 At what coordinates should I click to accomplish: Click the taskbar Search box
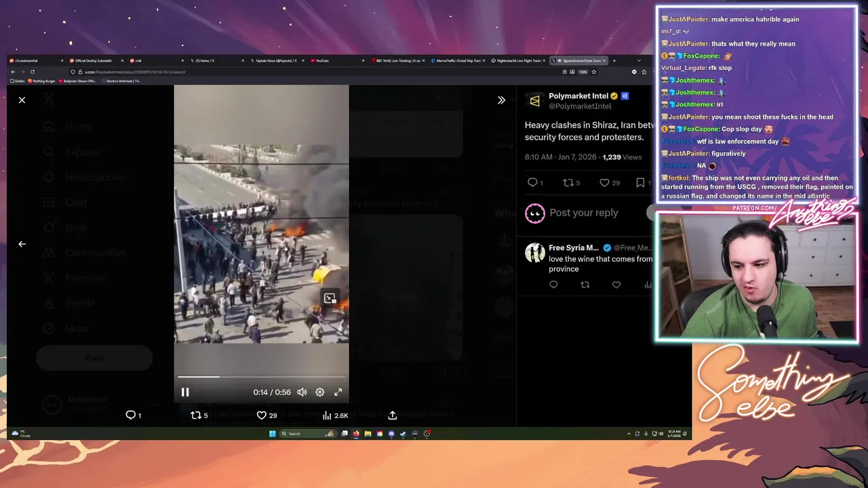click(x=307, y=434)
